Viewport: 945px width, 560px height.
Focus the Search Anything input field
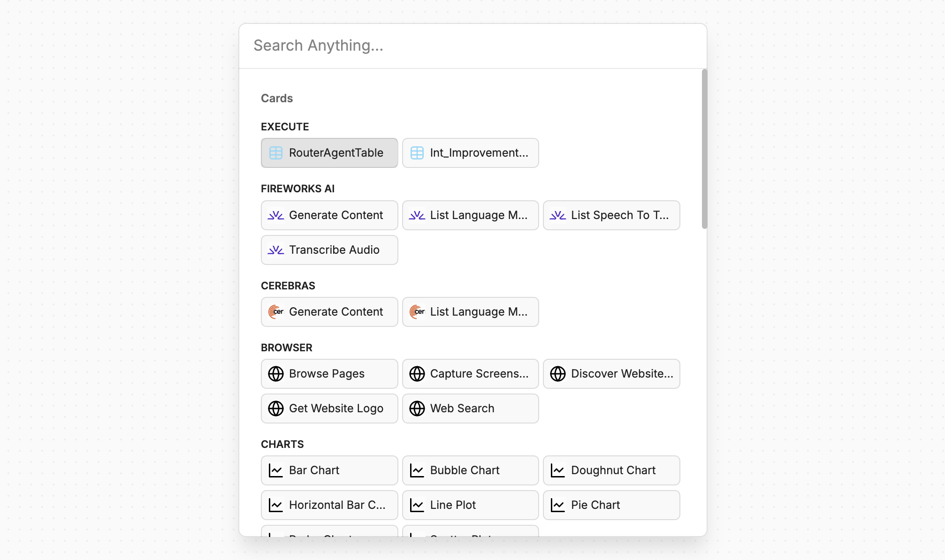472,45
